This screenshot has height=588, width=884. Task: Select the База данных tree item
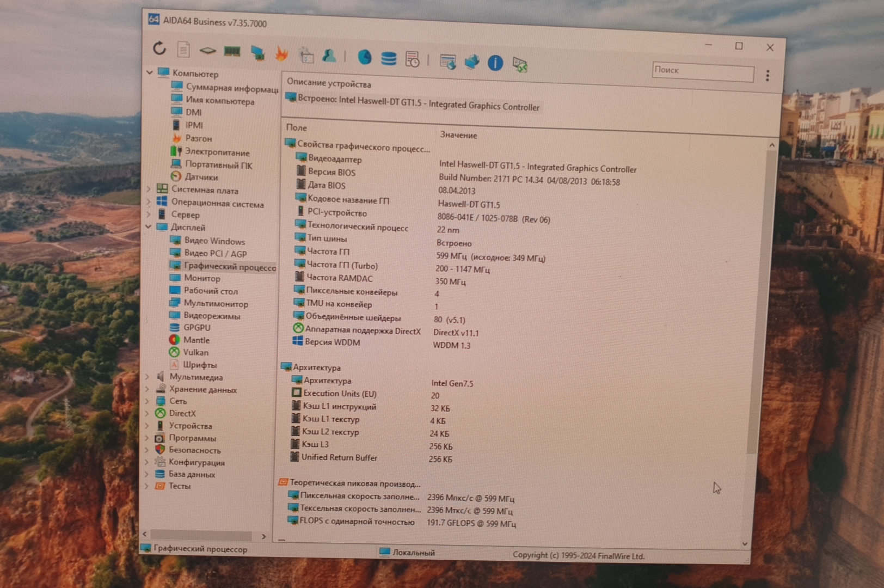[x=185, y=474]
